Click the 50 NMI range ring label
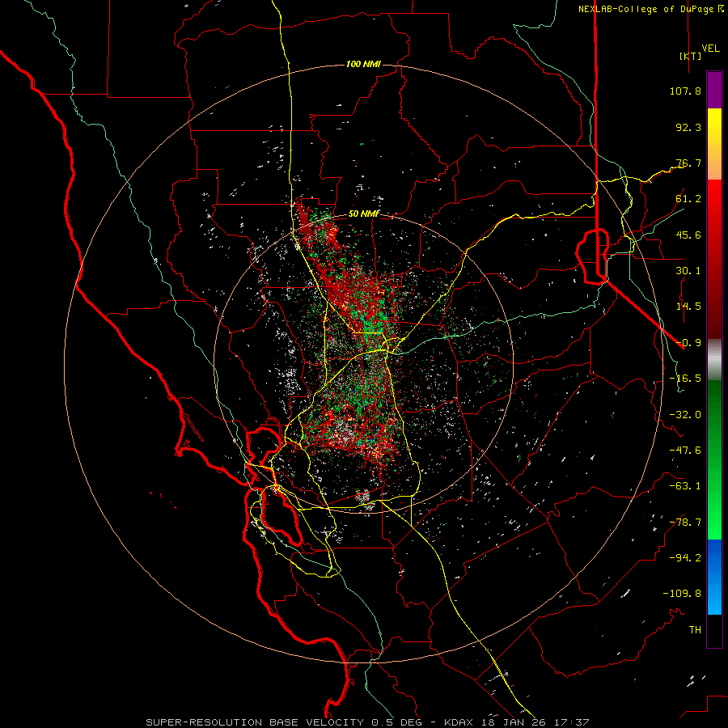 pyautogui.click(x=363, y=214)
